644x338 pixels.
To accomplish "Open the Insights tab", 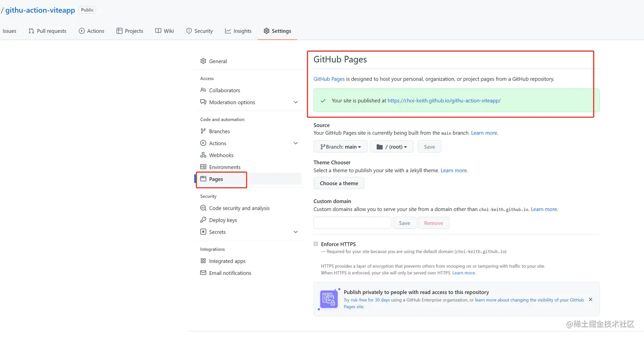I will pos(238,31).
